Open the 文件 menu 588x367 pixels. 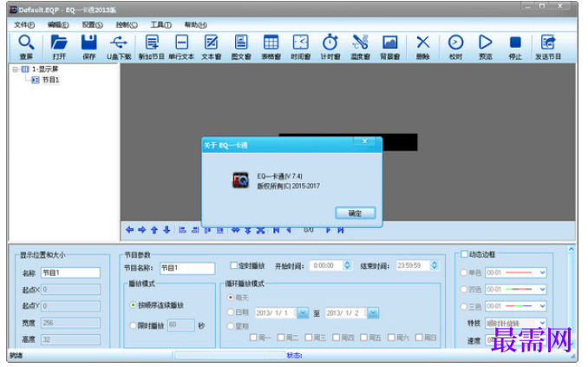(24, 25)
